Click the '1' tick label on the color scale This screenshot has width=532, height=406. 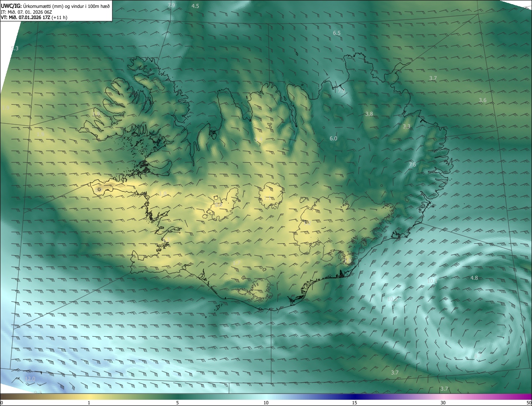[x=89, y=403]
